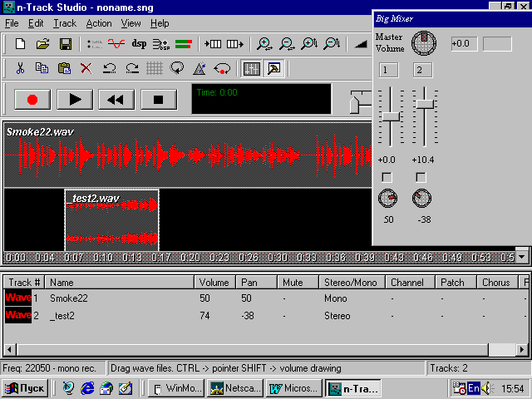
Task: Select the Smoke22 row in track list
Action: tap(266, 298)
